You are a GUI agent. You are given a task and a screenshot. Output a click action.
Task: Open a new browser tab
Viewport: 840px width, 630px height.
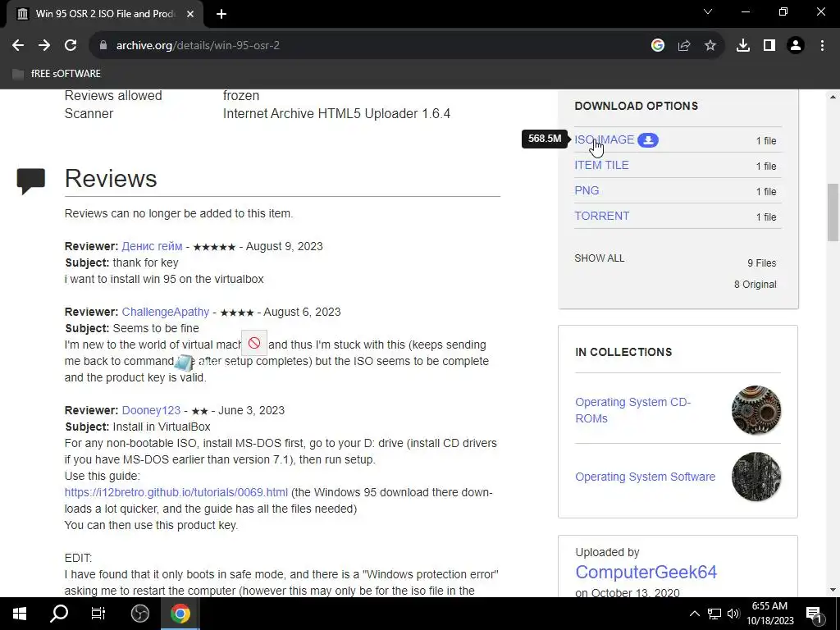click(x=221, y=14)
